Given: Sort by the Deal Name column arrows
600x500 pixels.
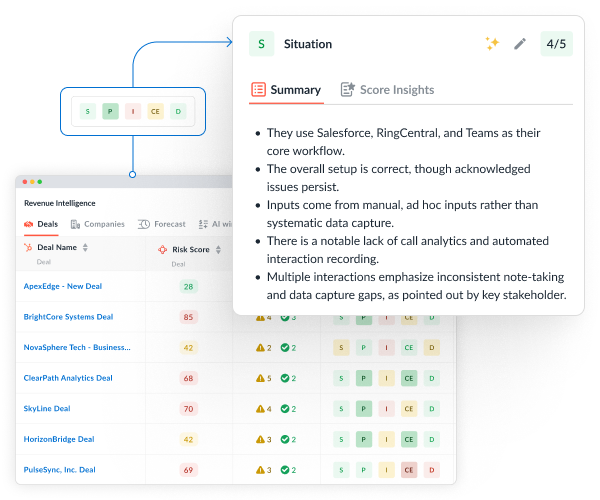Looking at the screenshot, I should click(x=85, y=248).
